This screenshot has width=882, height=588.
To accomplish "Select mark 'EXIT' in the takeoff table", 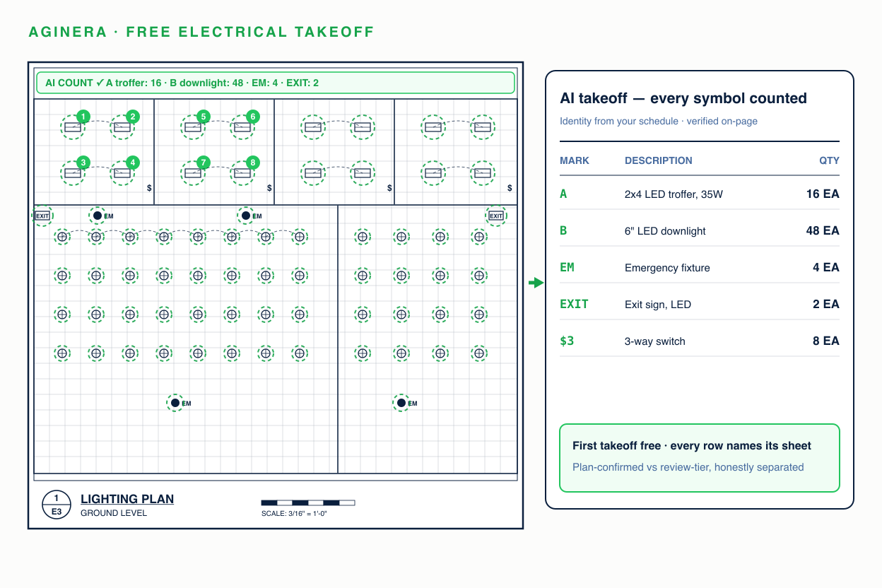I will point(574,304).
